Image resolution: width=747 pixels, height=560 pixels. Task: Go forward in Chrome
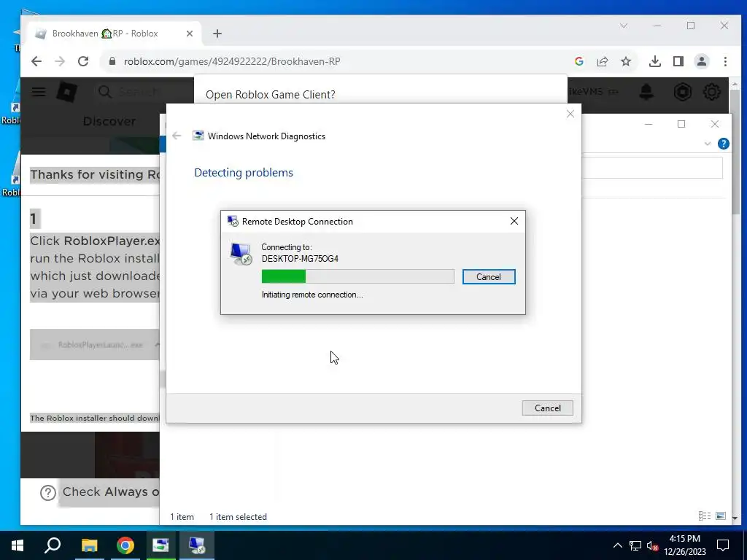coord(60,61)
